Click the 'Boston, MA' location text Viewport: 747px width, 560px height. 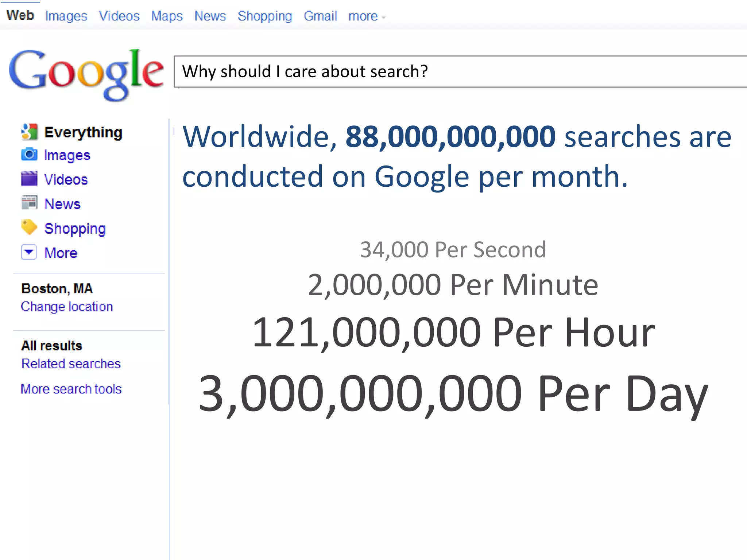tap(57, 289)
